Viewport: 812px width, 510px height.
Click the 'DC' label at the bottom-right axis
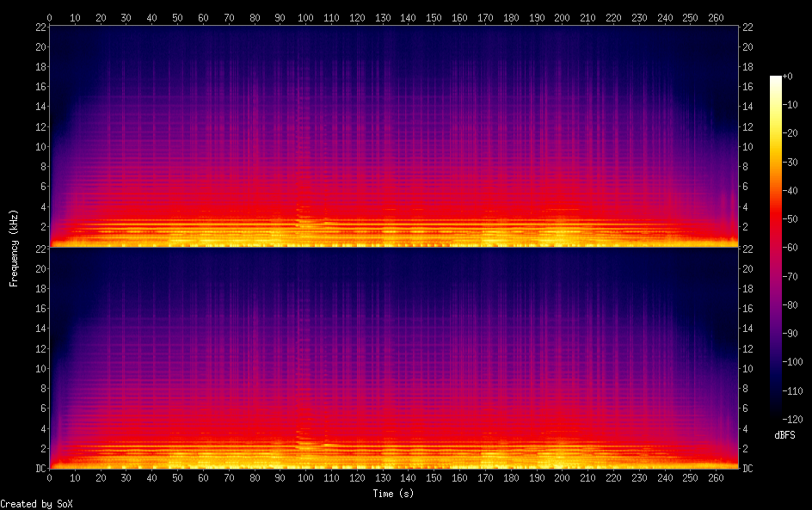pos(747,469)
